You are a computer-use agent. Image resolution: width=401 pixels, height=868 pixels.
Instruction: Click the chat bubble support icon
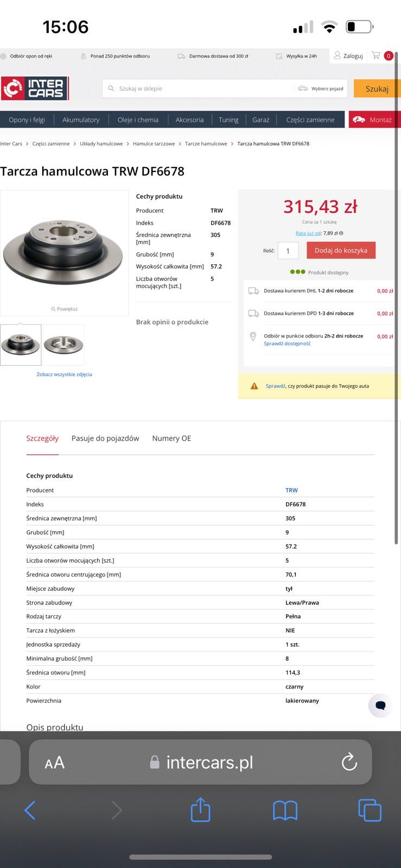point(380,705)
